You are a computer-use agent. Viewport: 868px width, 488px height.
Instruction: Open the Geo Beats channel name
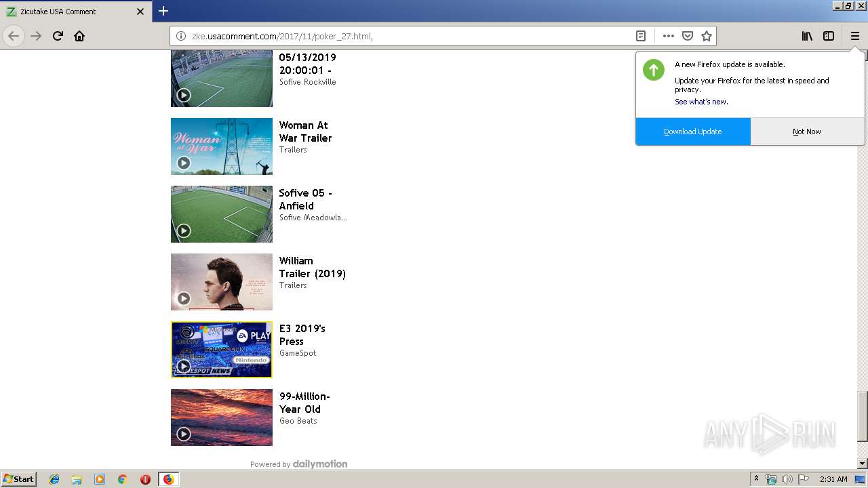coord(298,421)
